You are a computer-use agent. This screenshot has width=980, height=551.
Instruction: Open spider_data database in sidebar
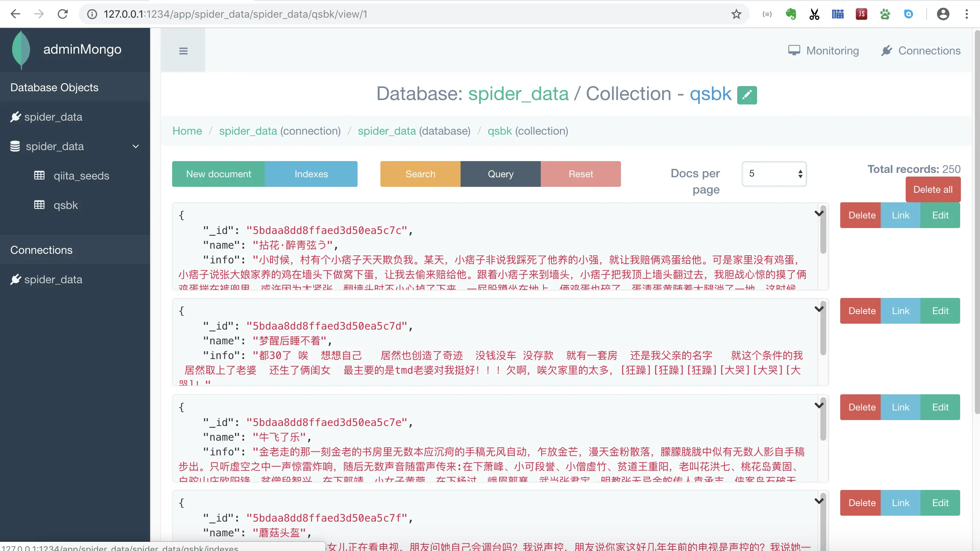tap(47, 146)
